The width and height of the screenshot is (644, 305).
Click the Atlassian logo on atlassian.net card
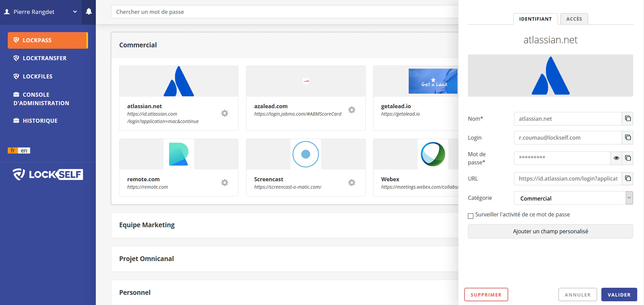179,81
